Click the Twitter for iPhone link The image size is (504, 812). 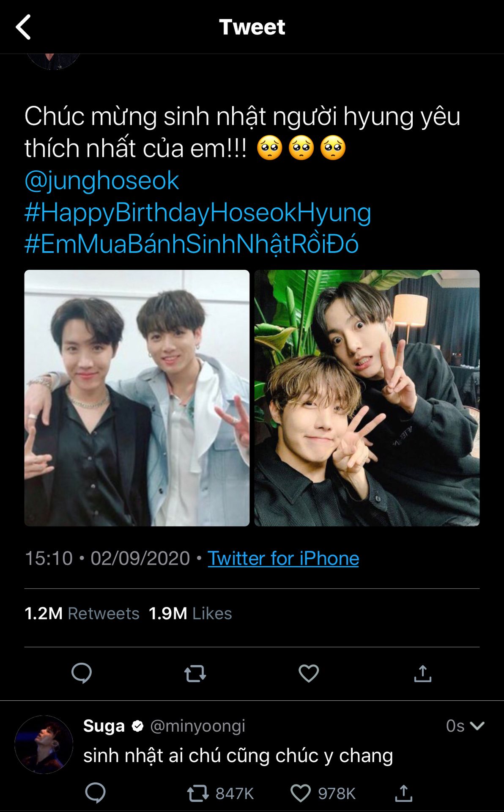[283, 558]
